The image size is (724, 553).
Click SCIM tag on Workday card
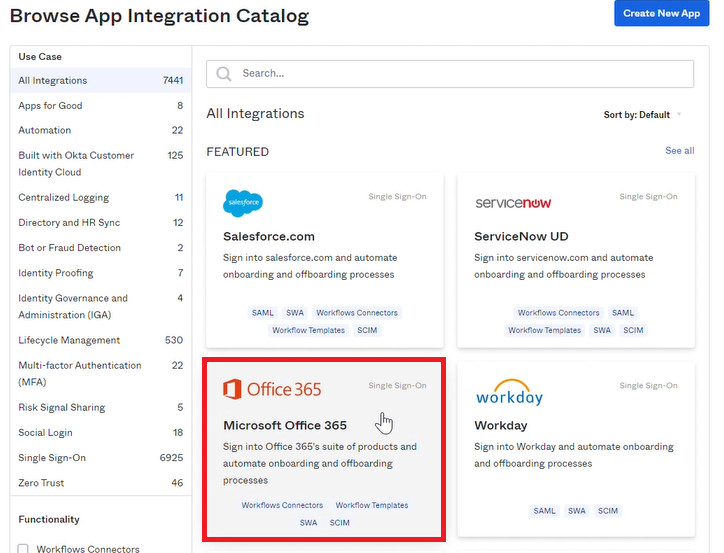[608, 511]
